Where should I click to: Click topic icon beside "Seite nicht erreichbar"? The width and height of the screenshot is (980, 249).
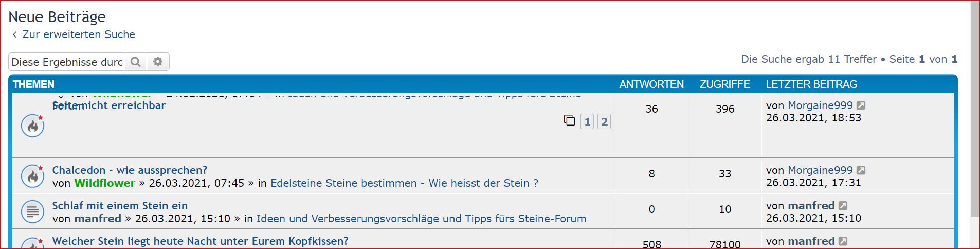(x=32, y=126)
